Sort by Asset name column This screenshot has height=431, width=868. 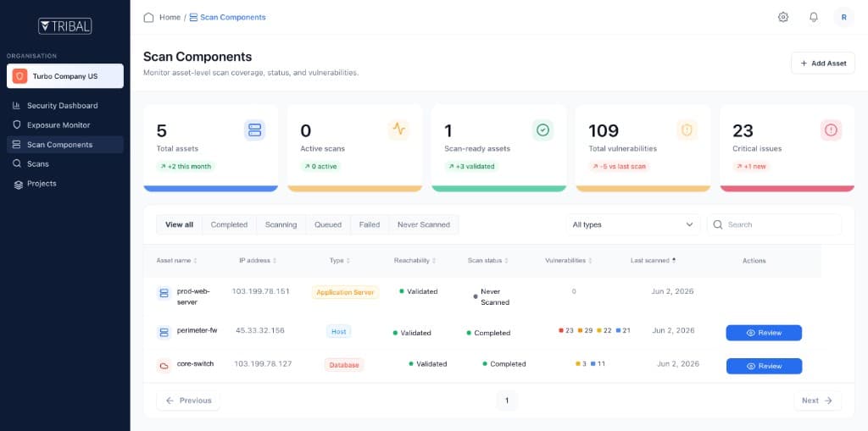coord(176,261)
